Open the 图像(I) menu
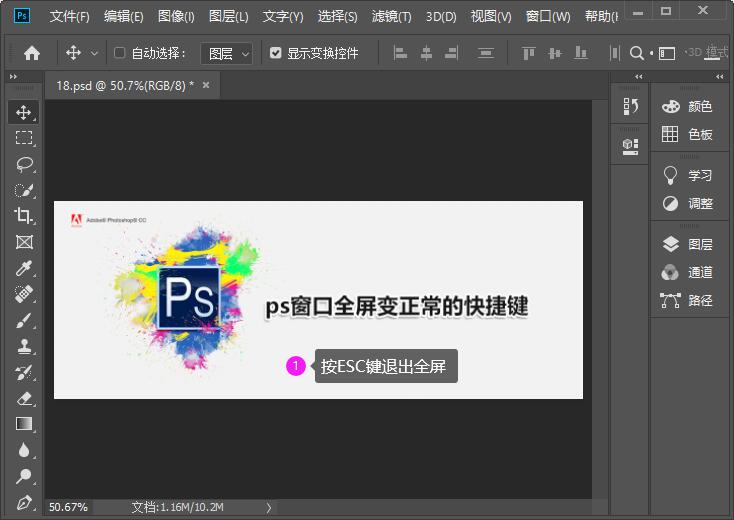Viewport: 734px width, 520px height. pos(176,16)
